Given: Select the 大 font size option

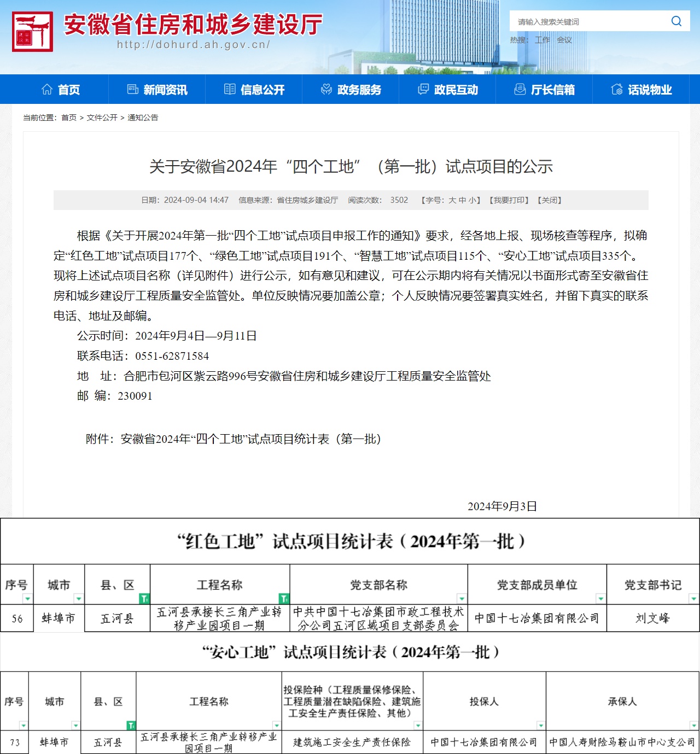Looking at the screenshot, I should point(452,200).
